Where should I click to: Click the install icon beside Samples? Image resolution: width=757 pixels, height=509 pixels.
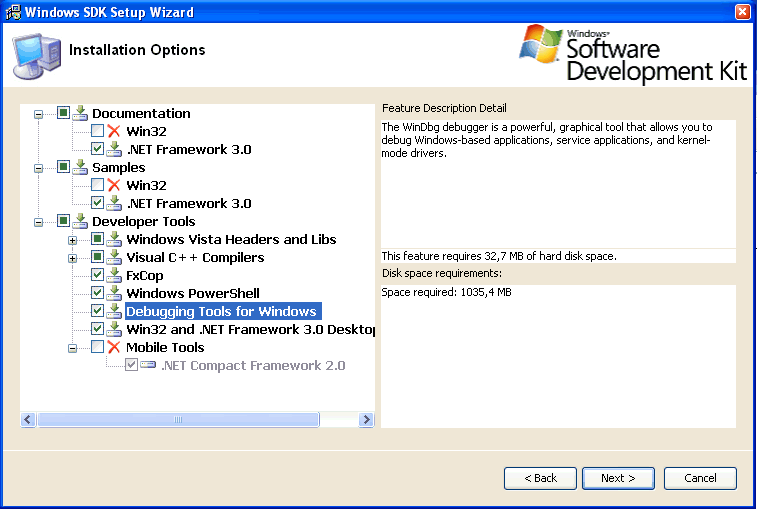[x=80, y=167]
